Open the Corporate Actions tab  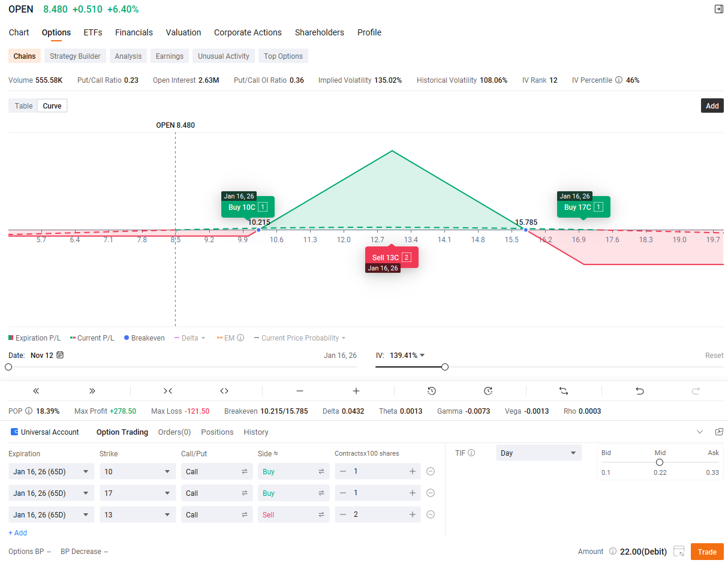248,32
